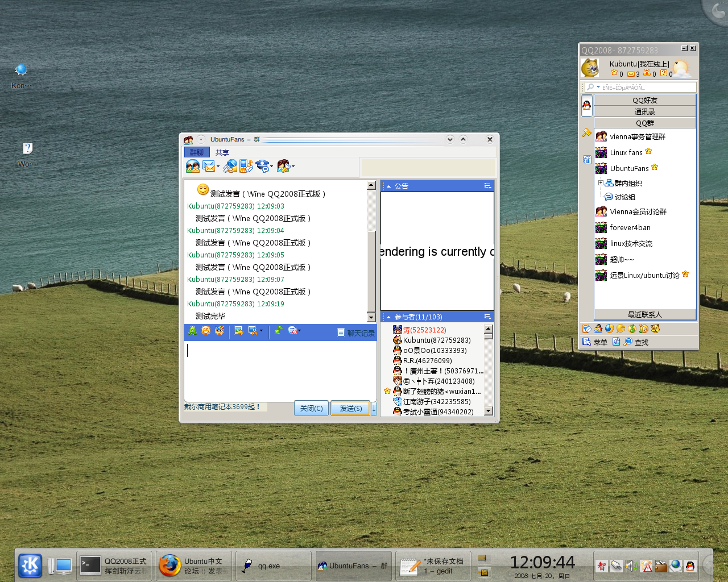The height and width of the screenshot is (582, 728).
Task: Click the globe browser icon in QQ2008 bottom toolbar
Action: pyautogui.click(x=610, y=329)
